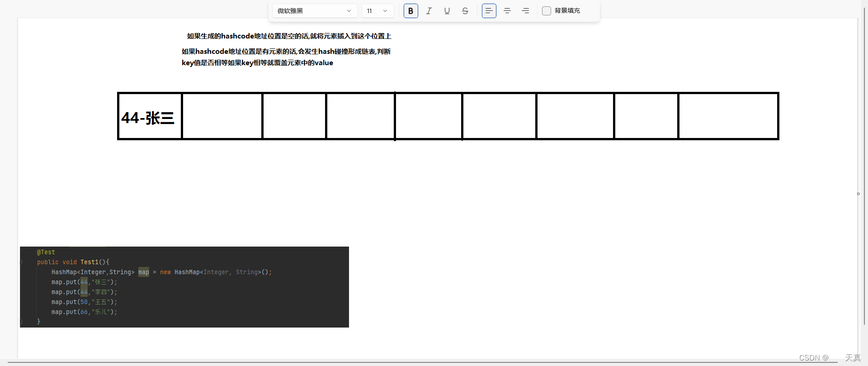Click the @Test annotation in code
Image resolution: width=868 pixels, height=366 pixels.
point(46,252)
